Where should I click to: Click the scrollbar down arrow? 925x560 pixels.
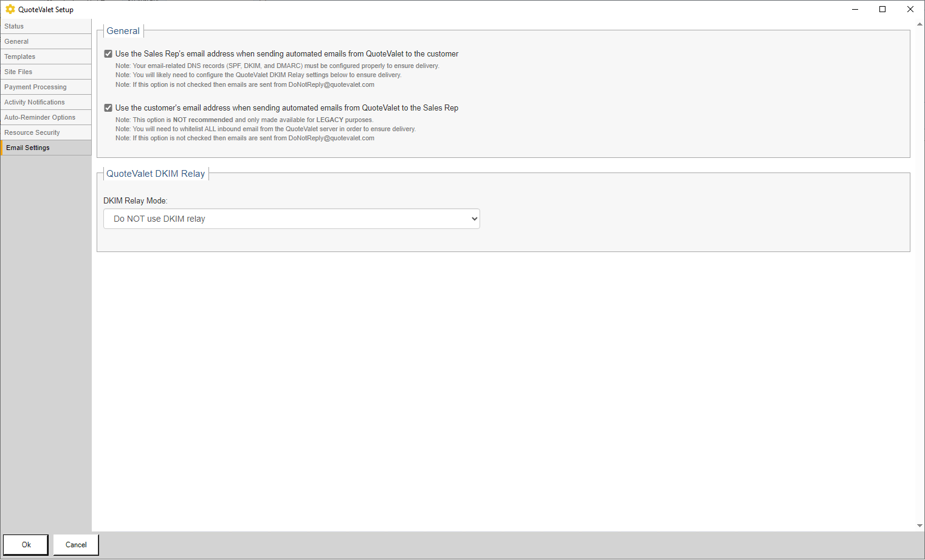(x=920, y=526)
